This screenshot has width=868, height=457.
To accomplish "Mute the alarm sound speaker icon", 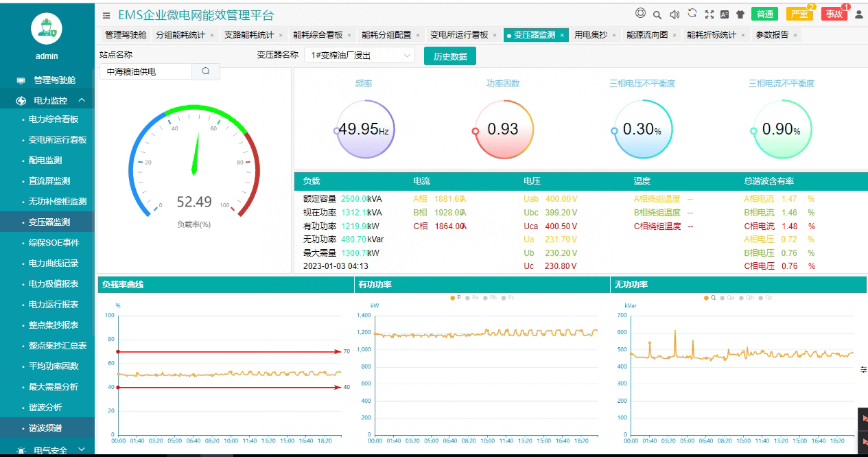I will click(x=675, y=14).
